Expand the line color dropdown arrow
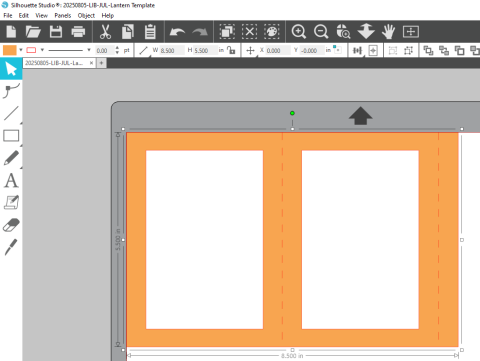This screenshot has height=361, width=480. pyautogui.click(x=42, y=50)
